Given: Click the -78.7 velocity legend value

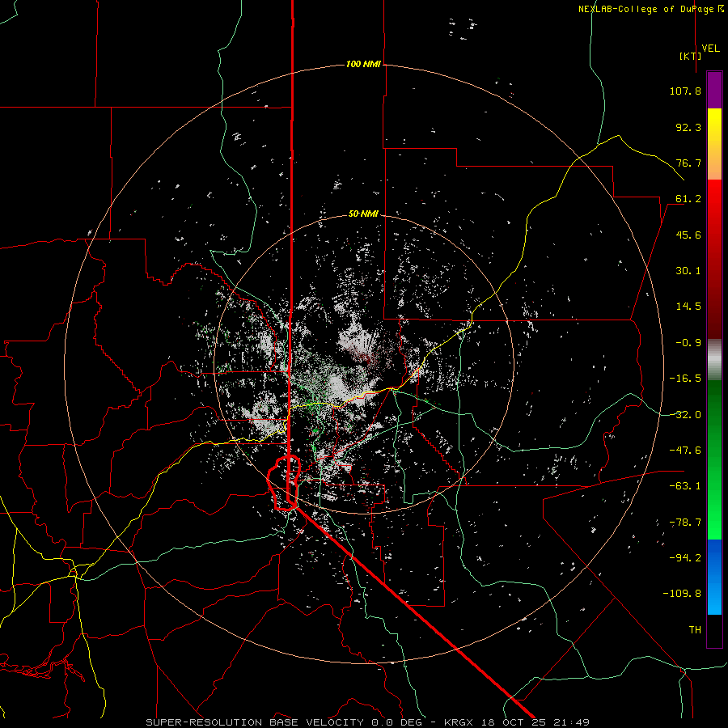Looking at the screenshot, I should click(685, 523).
